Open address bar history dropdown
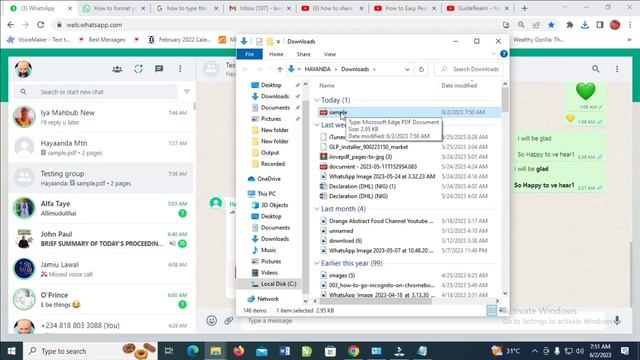The width and height of the screenshot is (640, 360). click(x=407, y=69)
